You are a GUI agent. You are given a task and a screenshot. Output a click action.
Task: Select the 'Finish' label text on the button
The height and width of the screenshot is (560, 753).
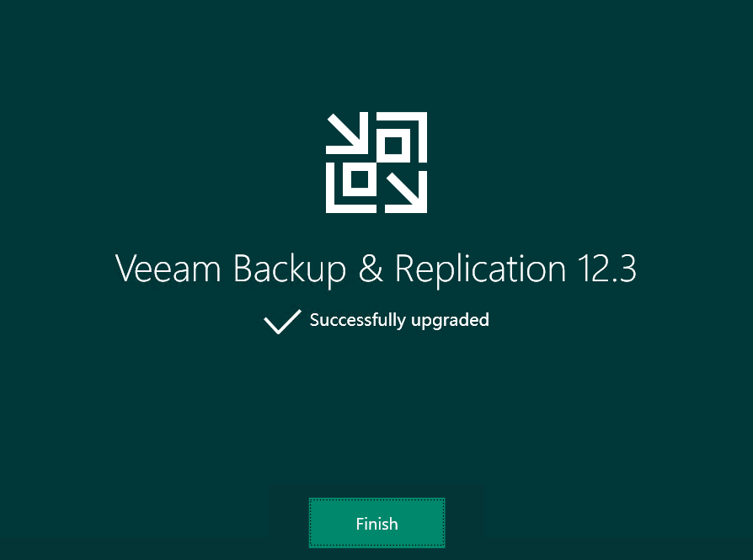tap(376, 524)
